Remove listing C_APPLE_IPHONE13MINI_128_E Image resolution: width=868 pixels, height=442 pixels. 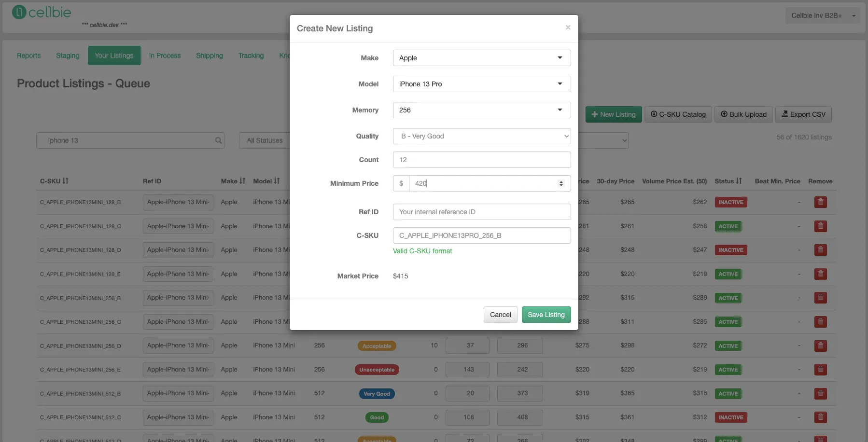click(820, 274)
